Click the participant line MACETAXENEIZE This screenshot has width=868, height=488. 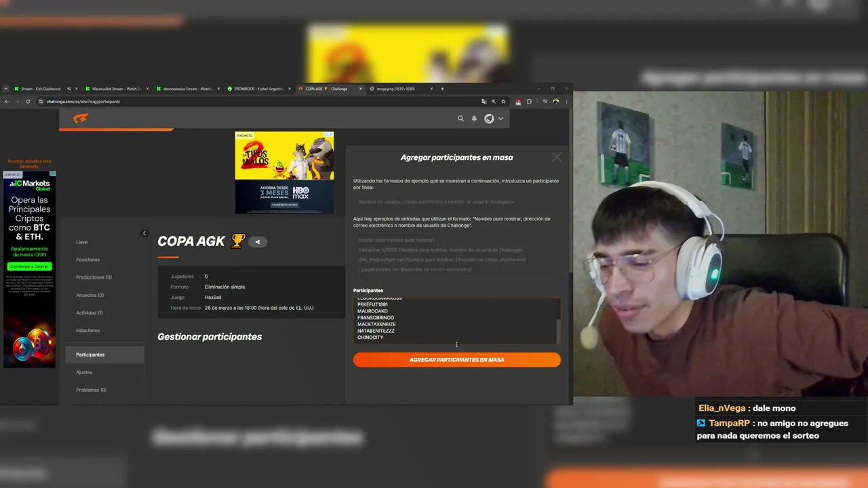coord(376,324)
